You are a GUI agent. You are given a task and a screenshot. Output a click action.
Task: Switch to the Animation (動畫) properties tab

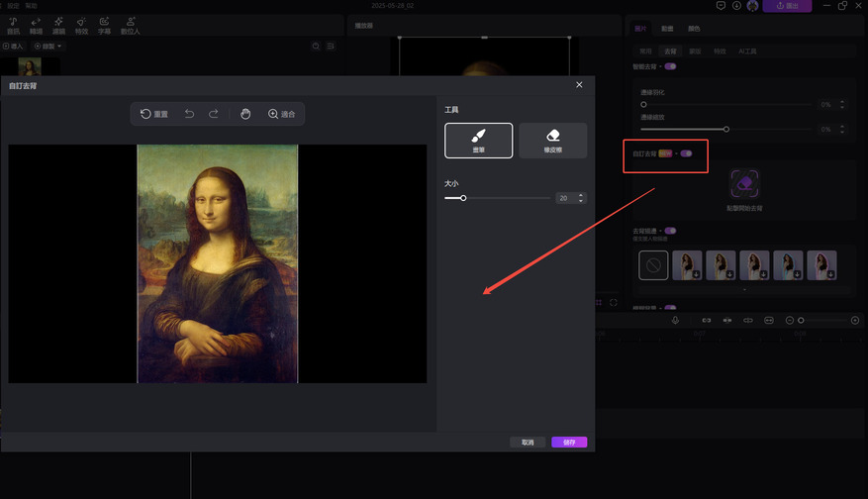click(x=667, y=29)
